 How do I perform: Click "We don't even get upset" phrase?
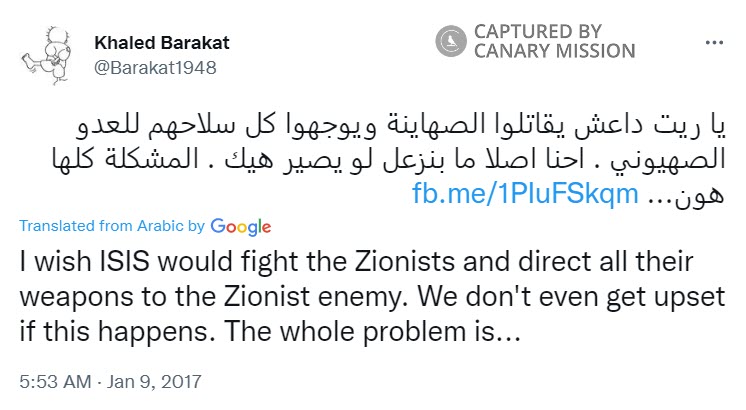(x=571, y=297)
